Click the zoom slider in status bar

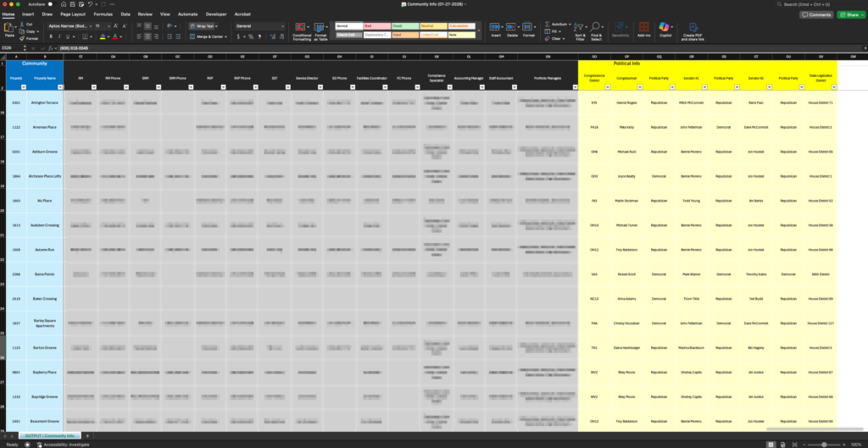824,444
